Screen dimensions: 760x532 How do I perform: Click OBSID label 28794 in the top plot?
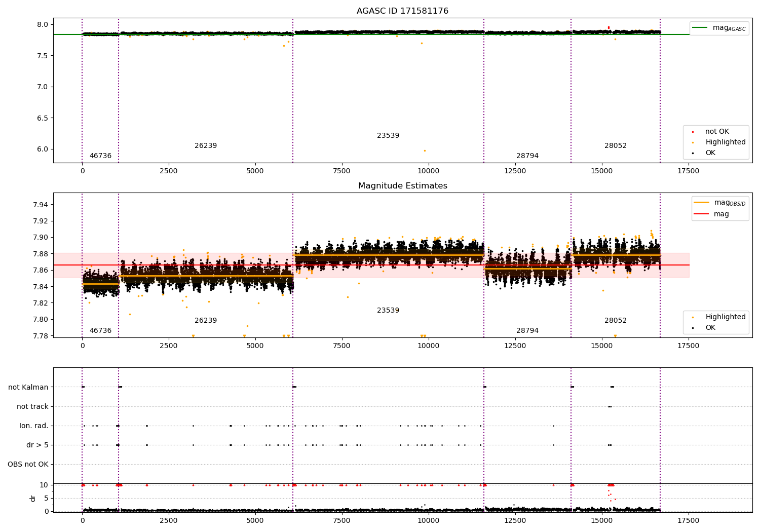(527, 156)
